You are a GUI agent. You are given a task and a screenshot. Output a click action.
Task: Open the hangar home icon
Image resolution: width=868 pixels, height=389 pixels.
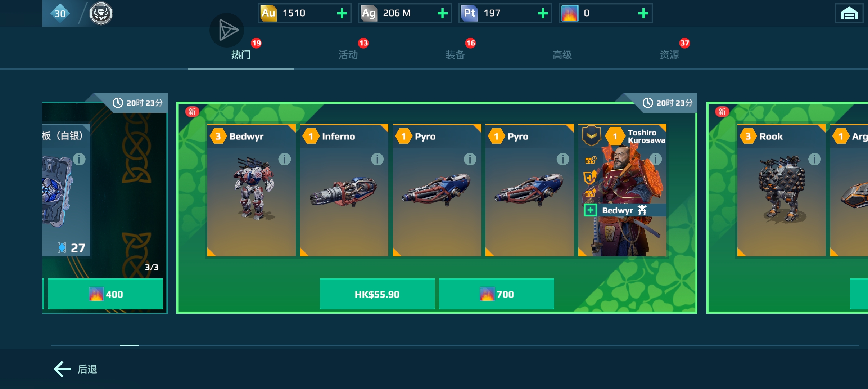click(x=849, y=14)
